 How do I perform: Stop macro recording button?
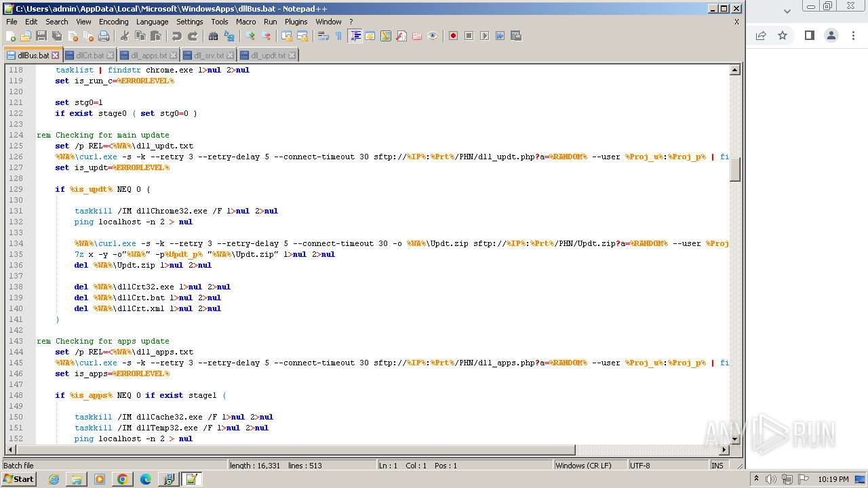click(469, 36)
